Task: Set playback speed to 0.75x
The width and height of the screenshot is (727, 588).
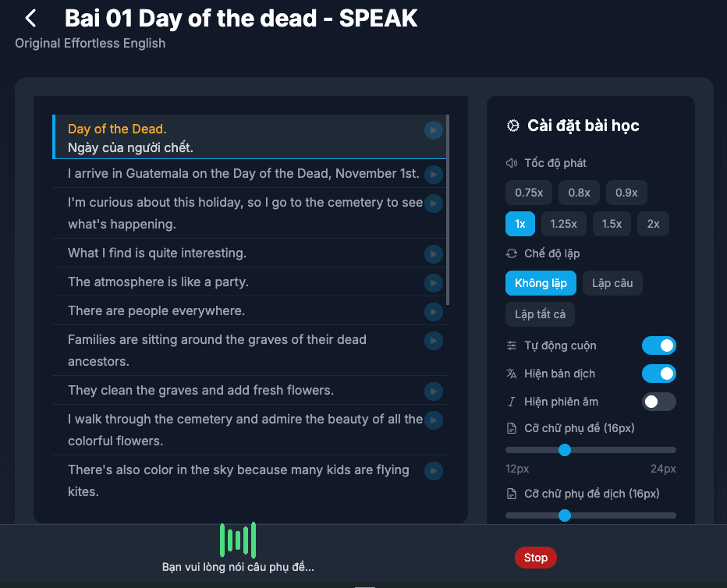Action: click(529, 193)
